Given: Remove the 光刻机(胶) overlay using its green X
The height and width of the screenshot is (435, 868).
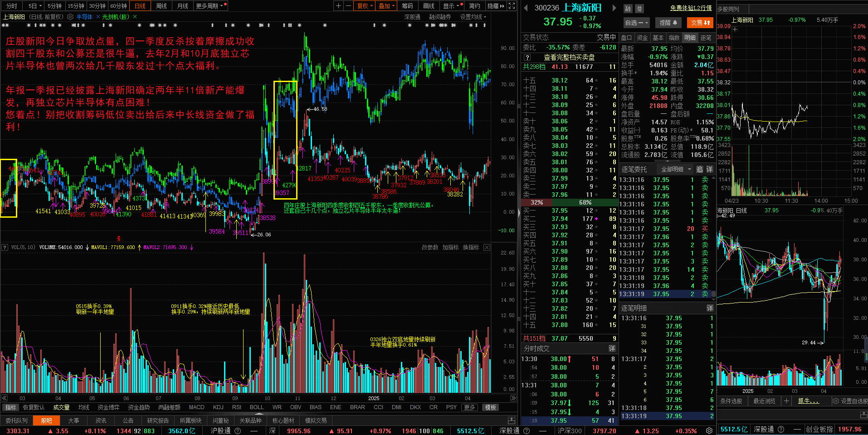Looking at the screenshot, I should (135, 17).
